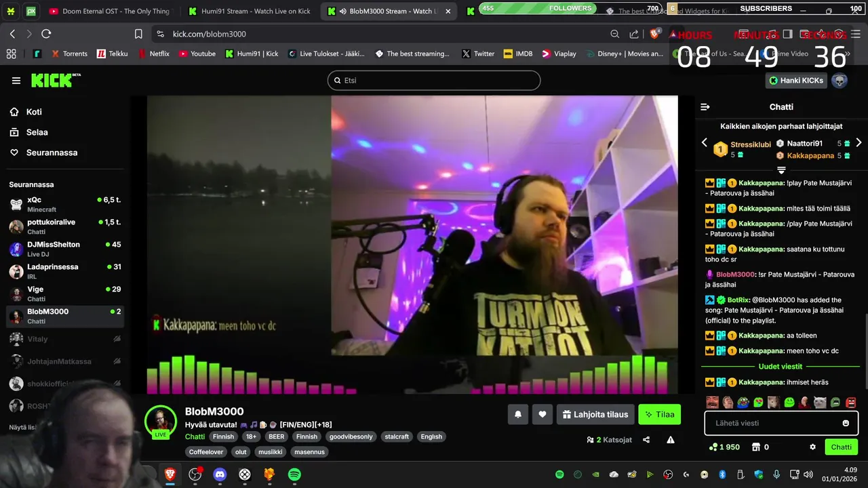Viewport: 868px width, 488px height.
Task: Click the stalcraft tag
Action: coord(397,437)
